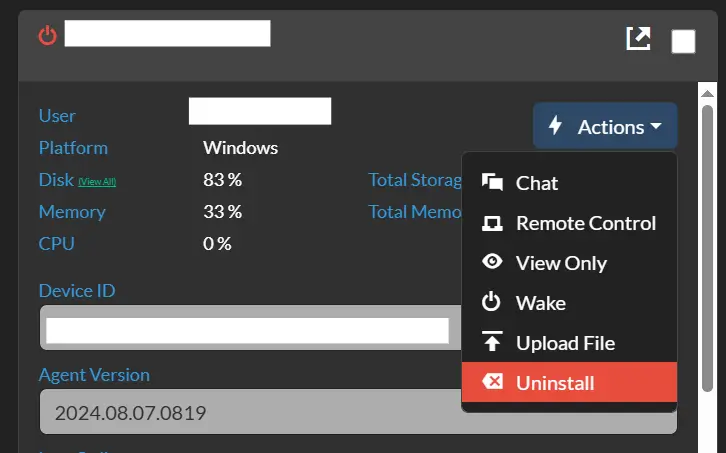Open device in new window icon

point(637,39)
